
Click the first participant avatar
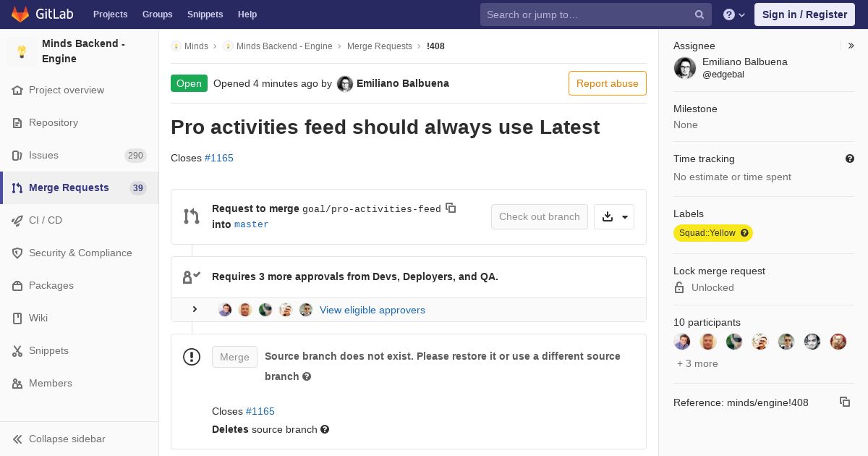click(682, 342)
